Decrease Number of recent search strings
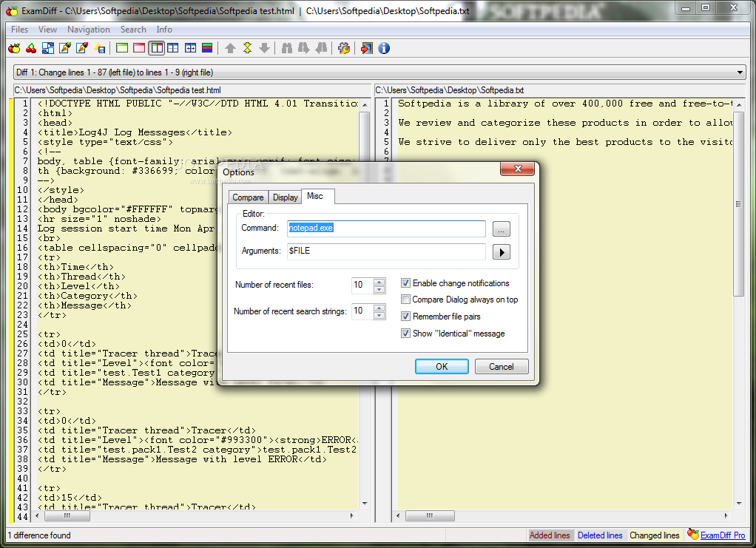 pos(379,315)
